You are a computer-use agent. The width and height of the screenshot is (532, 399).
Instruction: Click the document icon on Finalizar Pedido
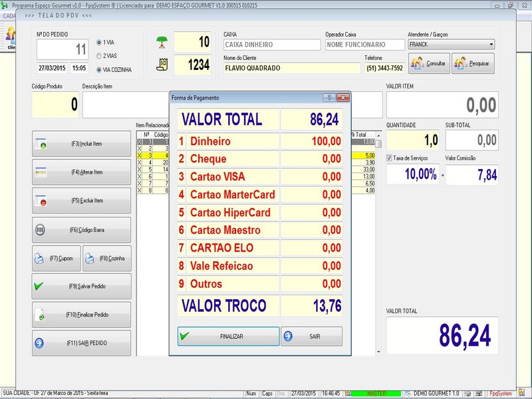click(x=40, y=315)
